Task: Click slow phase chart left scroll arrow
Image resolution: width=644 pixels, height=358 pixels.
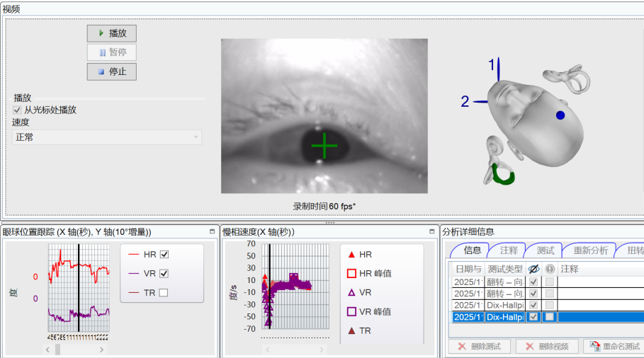Action: click(267, 350)
